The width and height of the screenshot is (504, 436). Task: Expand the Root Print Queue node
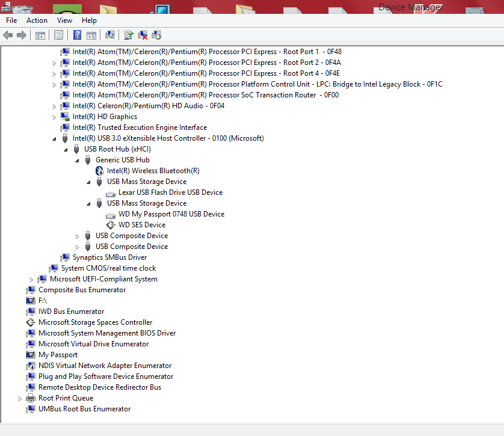(20, 399)
